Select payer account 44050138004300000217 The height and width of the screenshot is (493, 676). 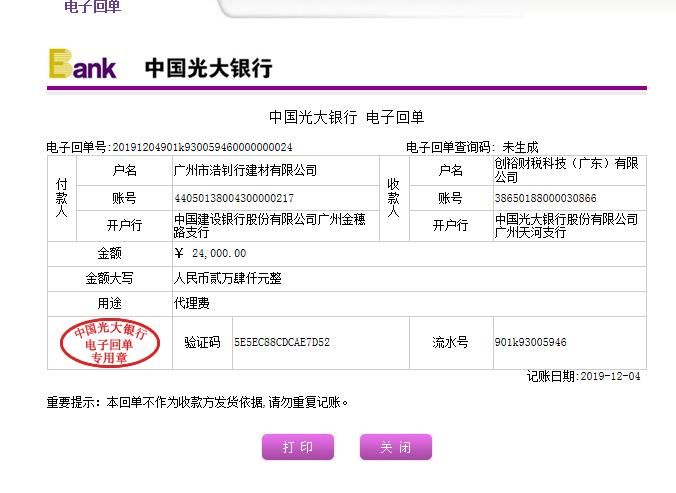234,198
